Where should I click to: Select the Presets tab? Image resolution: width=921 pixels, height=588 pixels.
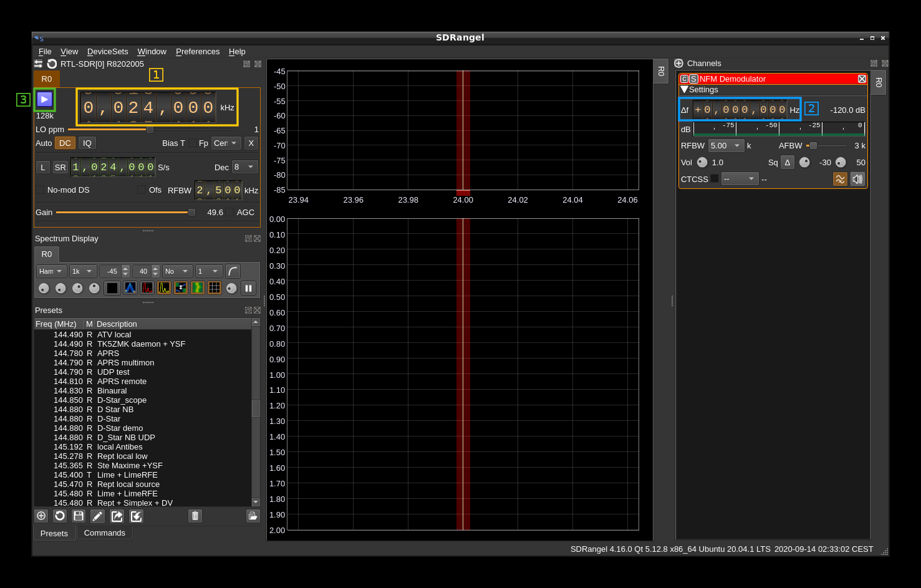tap(54, 533)
